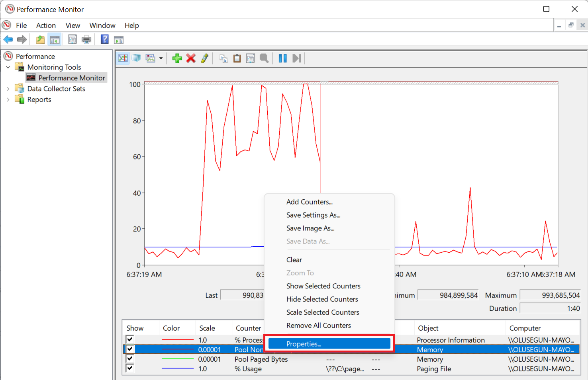Click the green Add counter plus icon

click(x=177, y=58)
